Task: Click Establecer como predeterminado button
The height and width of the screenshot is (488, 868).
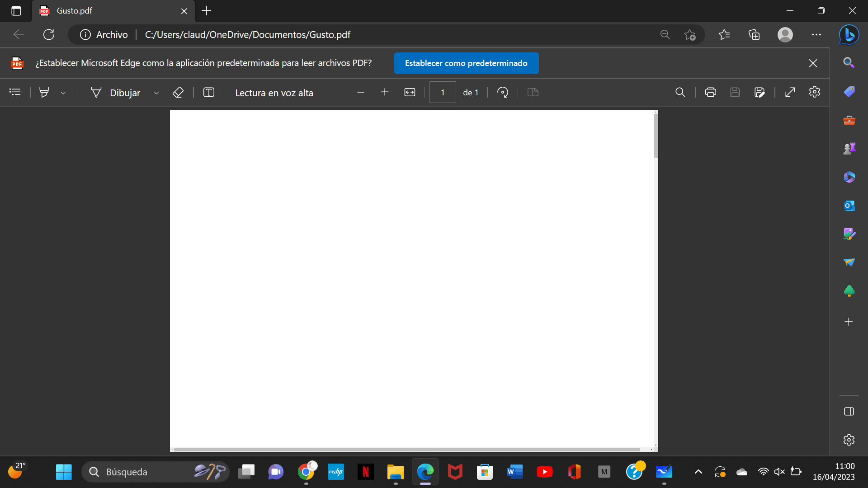Action: tap(466, 63)
